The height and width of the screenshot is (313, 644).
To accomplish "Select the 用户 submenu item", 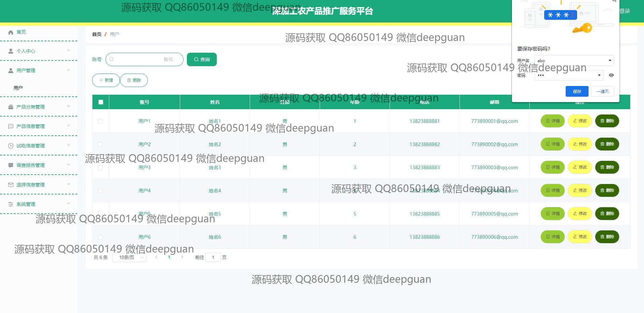I will click(x=18, y=88).
